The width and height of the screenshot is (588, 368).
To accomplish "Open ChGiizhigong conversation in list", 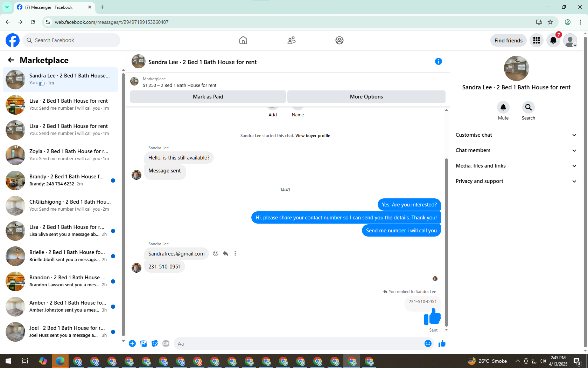I will click(x=60, y=206).
